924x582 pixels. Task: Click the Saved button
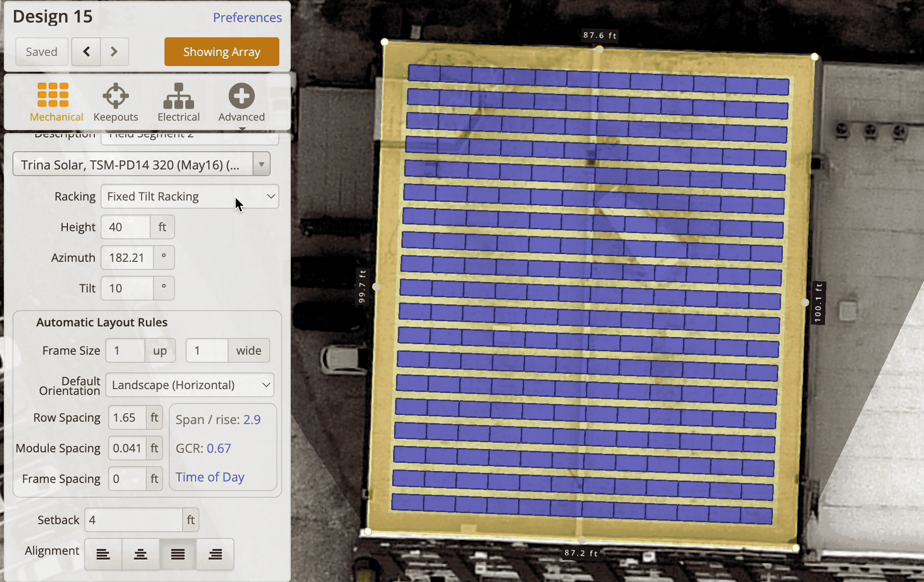click(42, 52)
